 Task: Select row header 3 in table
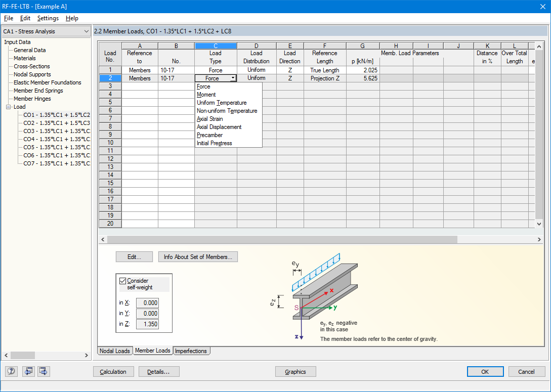pyautogui.click(x=110, y=86)
